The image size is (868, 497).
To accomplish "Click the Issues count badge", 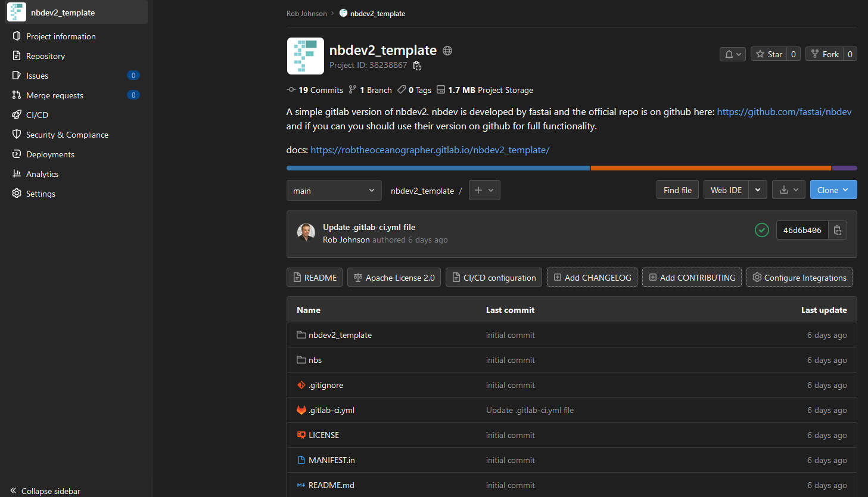I will (133, 76).
